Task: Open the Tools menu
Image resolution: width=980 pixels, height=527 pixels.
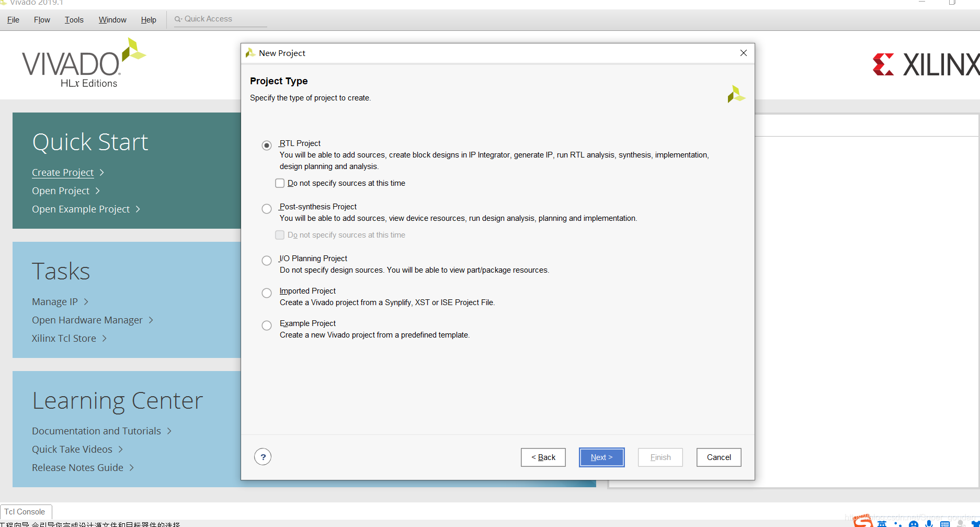Action: click(74, 20)
